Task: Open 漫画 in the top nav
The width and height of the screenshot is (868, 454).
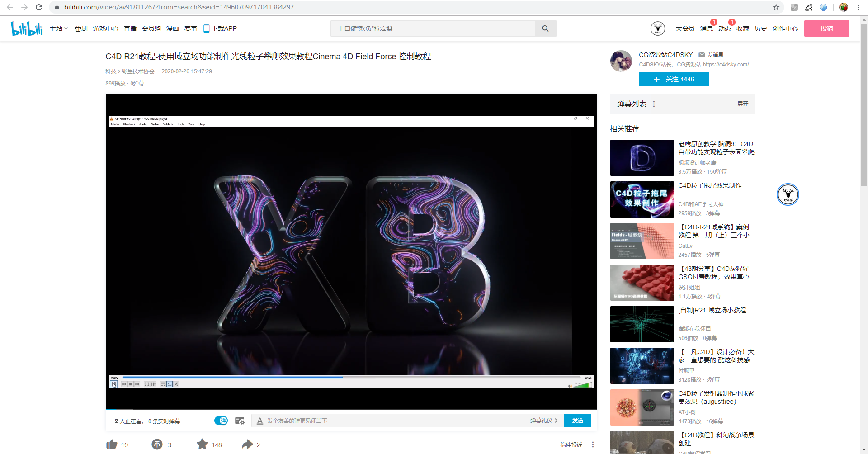Action: pyautogui.click(x=173, y=28)
